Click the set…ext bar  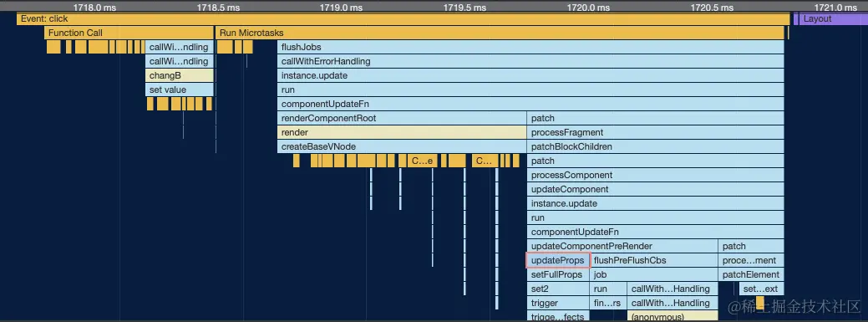pos(761,289)
